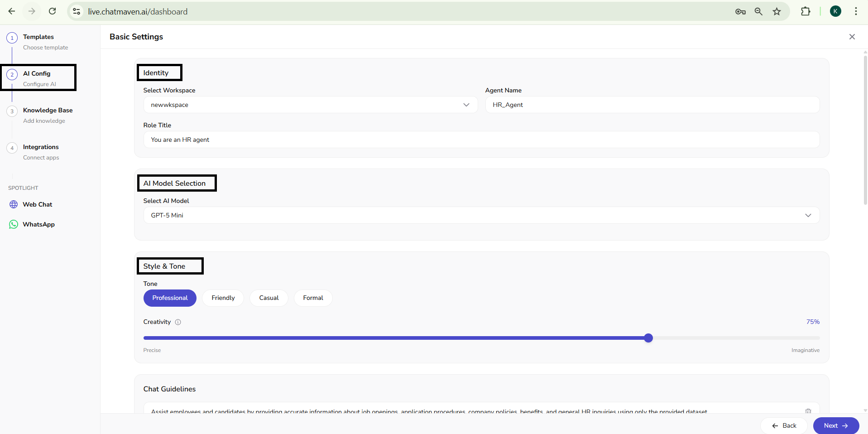Open the browser zoom magnifier icon

click(758, 12)
